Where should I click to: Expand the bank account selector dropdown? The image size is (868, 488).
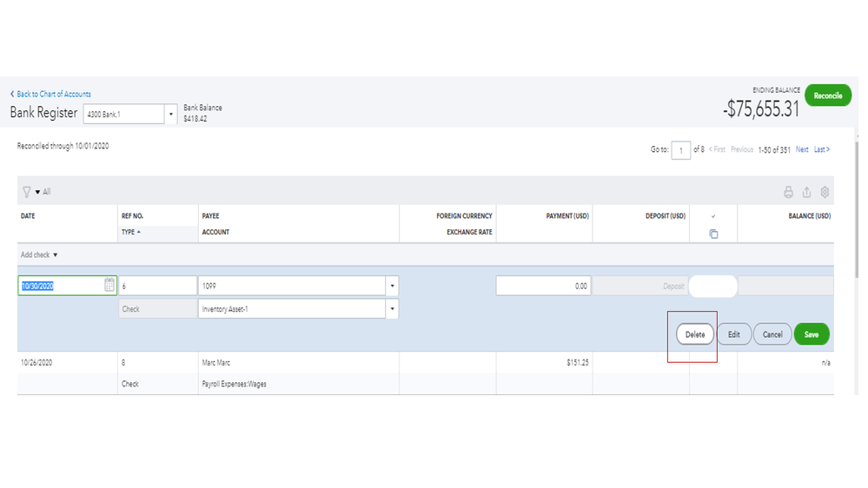pos(171,114)
